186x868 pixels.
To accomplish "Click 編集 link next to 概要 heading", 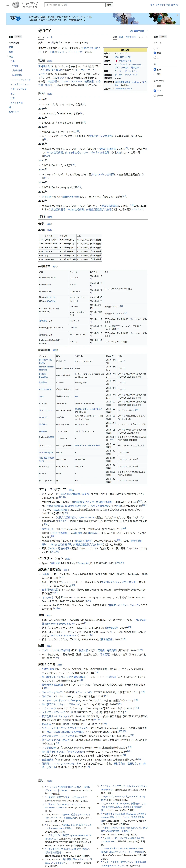I will click(x=50, y=61).
